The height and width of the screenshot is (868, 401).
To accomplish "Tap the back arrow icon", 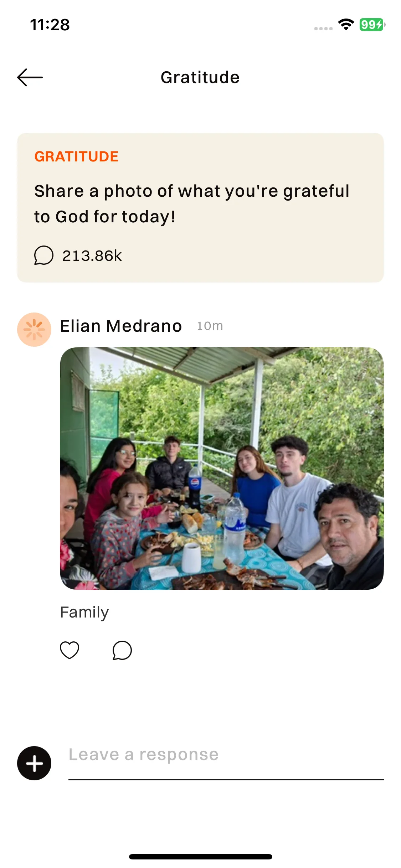I will [30, 77].
